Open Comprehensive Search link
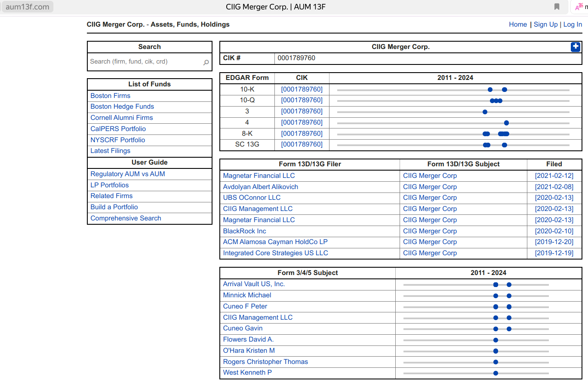The width and height of the screenshot is (588, 385). 126,218
